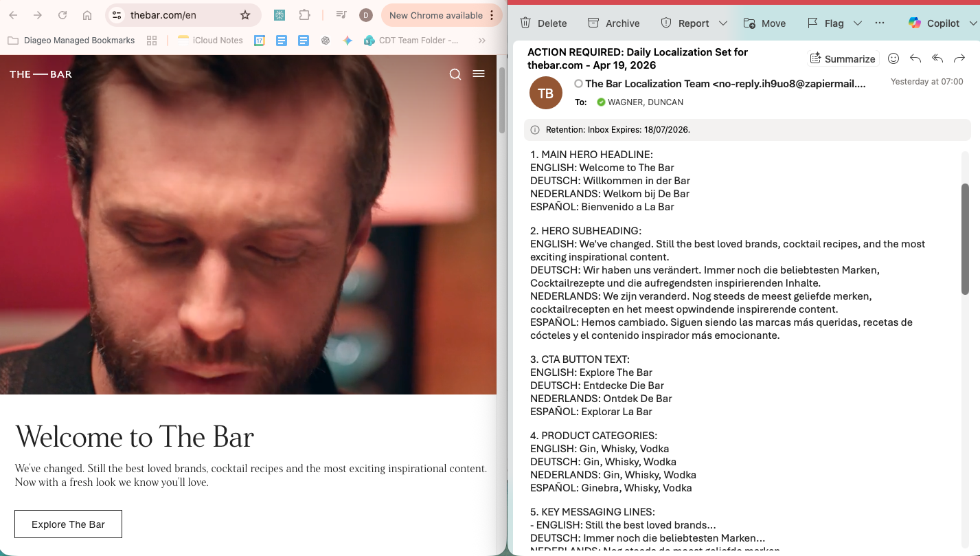Open Chrome apps grid shortcut
This screenshot has width=980, height=556.
[x=152, y=41]
